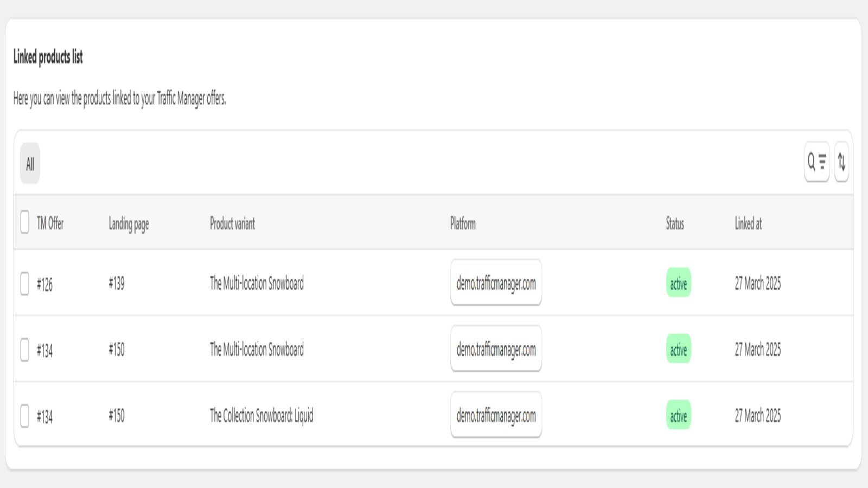
Task: Switch to the All tab
Action: tap(30, 163)
